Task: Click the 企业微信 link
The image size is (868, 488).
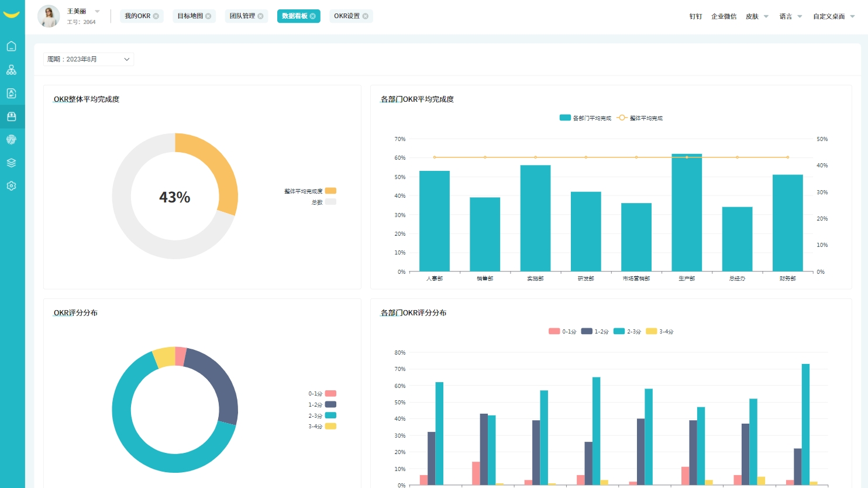Action: pos(724,16)
